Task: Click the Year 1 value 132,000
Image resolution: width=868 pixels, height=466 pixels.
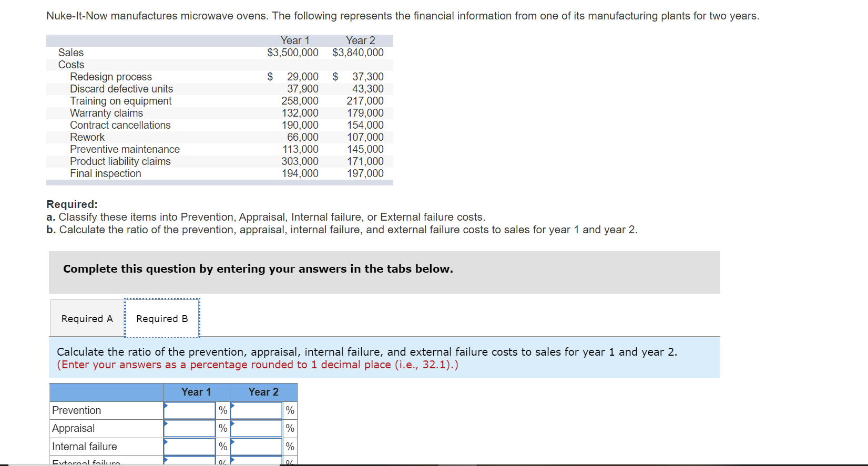Action: pos(300,113)
